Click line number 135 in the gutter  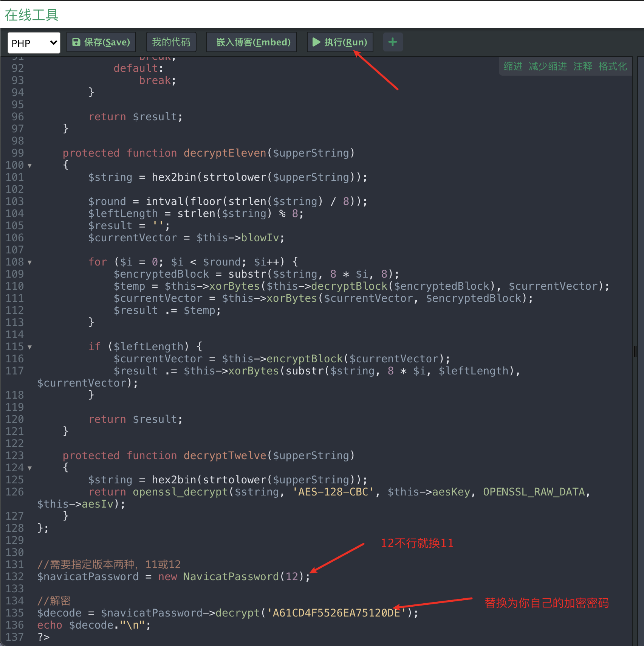(x=15, y=613)
